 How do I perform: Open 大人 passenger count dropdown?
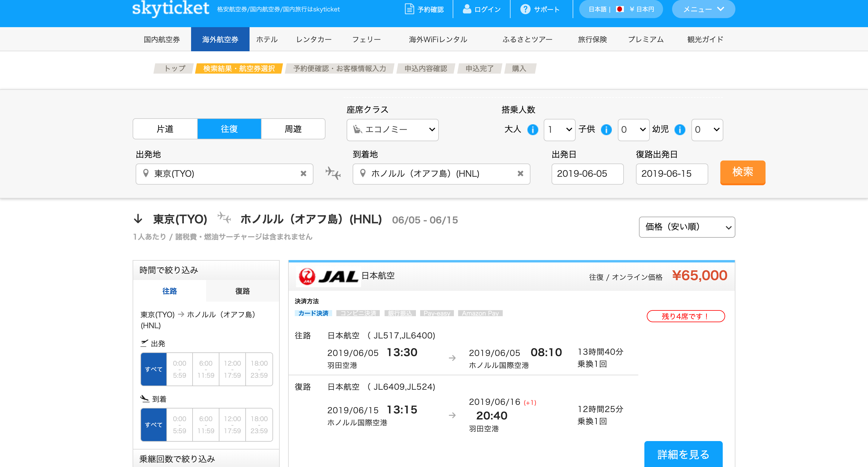(x=559, y=129)
